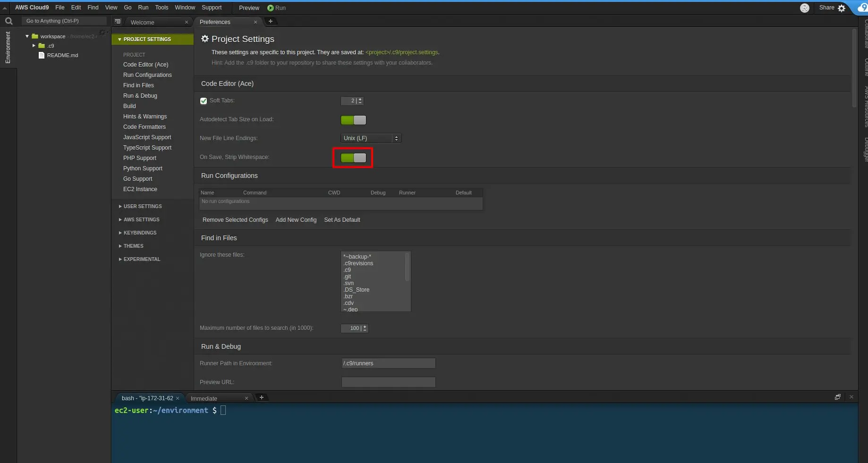Screen dimensions: 868x463
Task: Select Run Configurations in settings list
Action: pyautogui.click(x=147, y=75)
